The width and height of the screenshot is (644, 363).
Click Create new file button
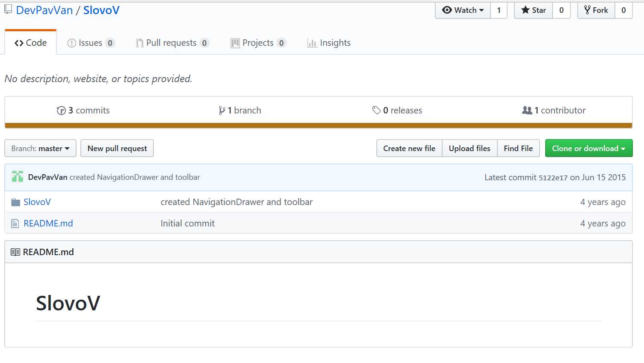409,149
